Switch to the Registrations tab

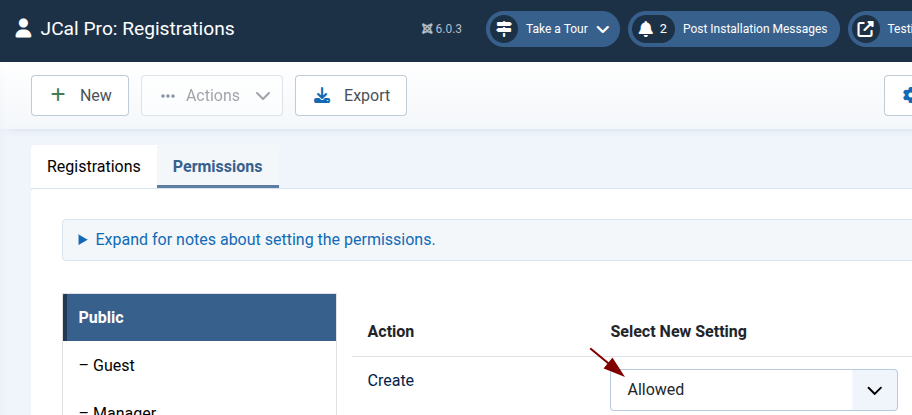point(94,166)
